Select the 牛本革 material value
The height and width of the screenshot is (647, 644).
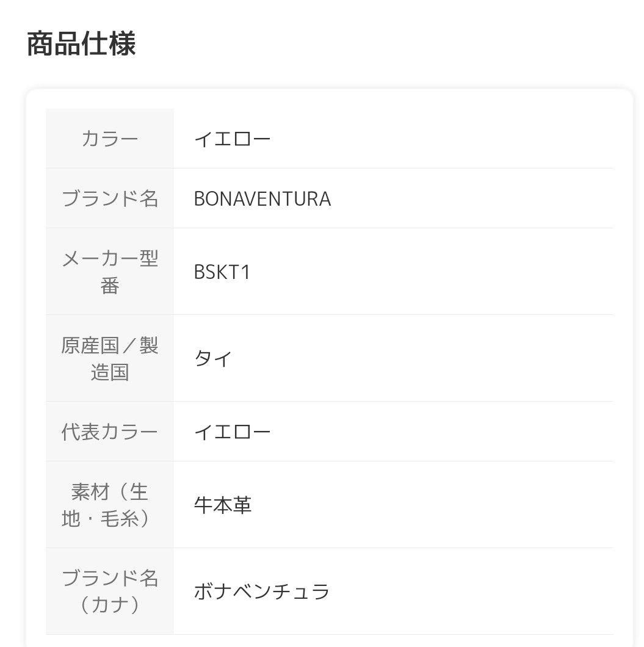click(x=223, y=505)
